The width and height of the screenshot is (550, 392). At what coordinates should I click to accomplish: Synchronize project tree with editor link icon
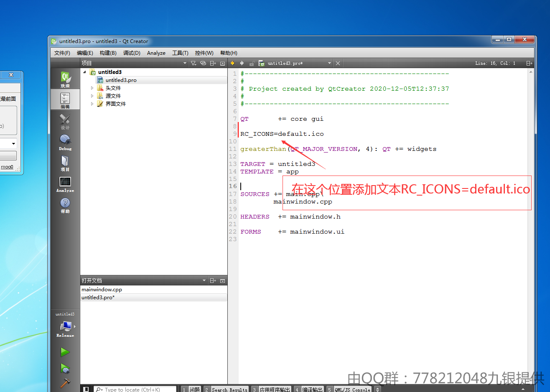coord(203,63)
